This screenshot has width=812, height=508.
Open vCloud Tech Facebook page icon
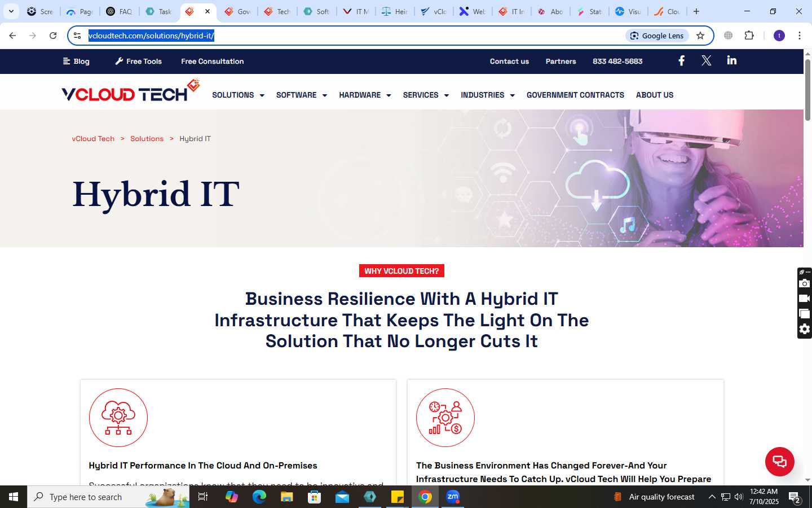[681, 60]
